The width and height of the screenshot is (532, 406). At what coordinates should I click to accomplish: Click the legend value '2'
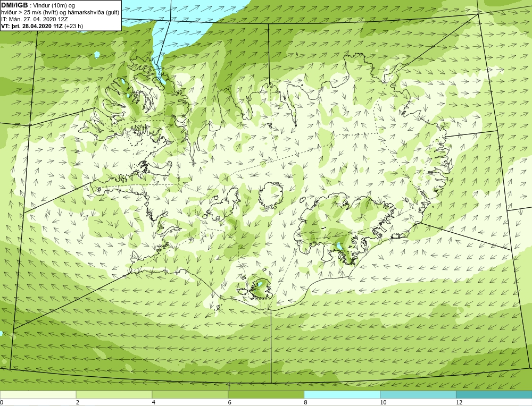(x=78, y=402)
